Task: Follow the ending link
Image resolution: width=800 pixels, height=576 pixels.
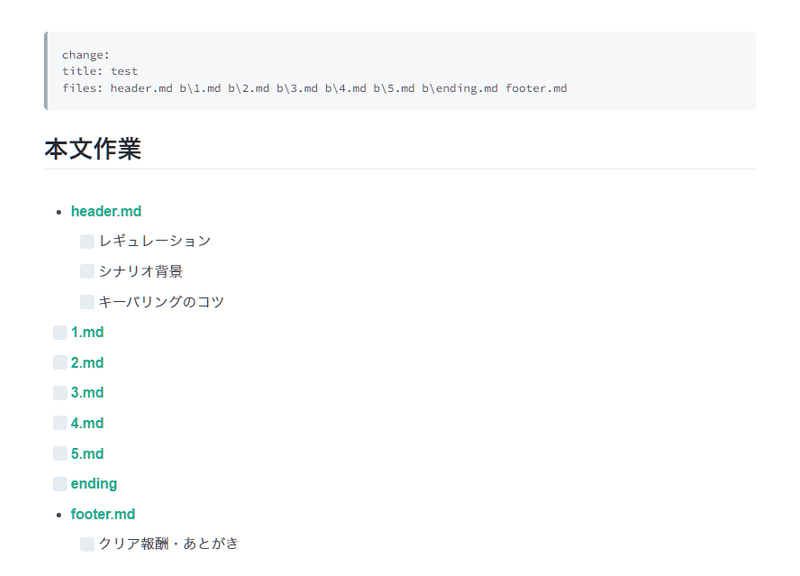Action: [94, 484]
